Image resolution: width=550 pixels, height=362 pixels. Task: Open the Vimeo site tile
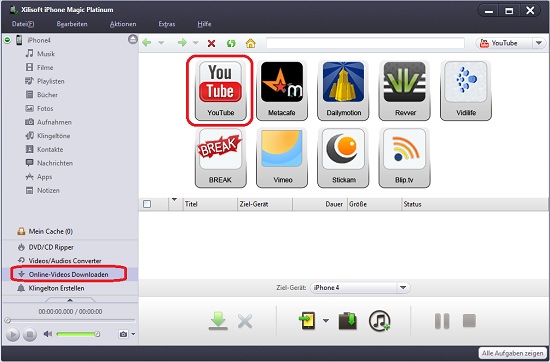tap(282, 157)
